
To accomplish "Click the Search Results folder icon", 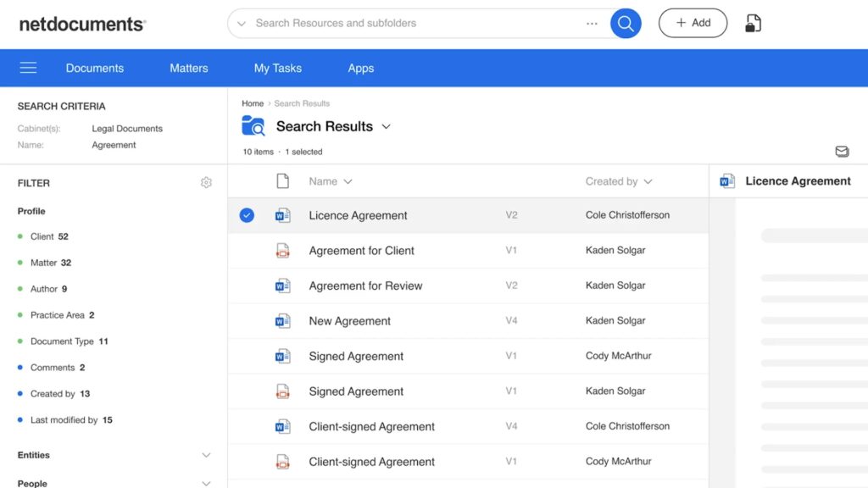I will pyautogui.click(x=253, y=125).
